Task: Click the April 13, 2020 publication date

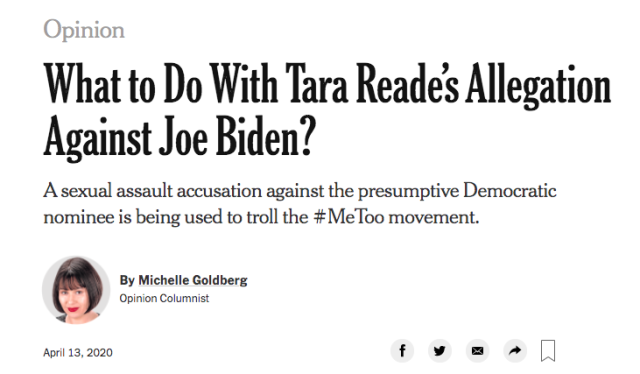Action: tap(78, 352)
